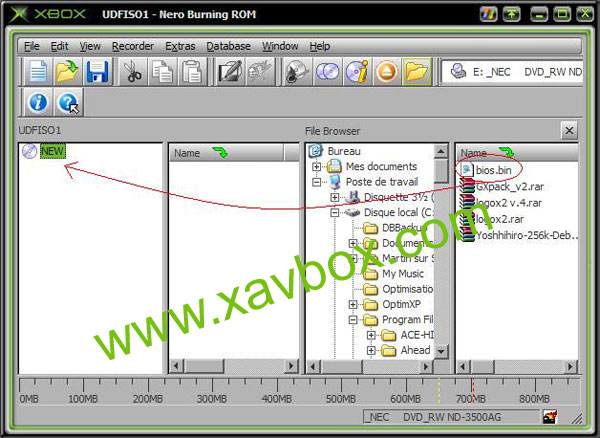The height and width of the screenshot is (438, 600).
Task: Open the blue Info icon
Action: (38, 103)
